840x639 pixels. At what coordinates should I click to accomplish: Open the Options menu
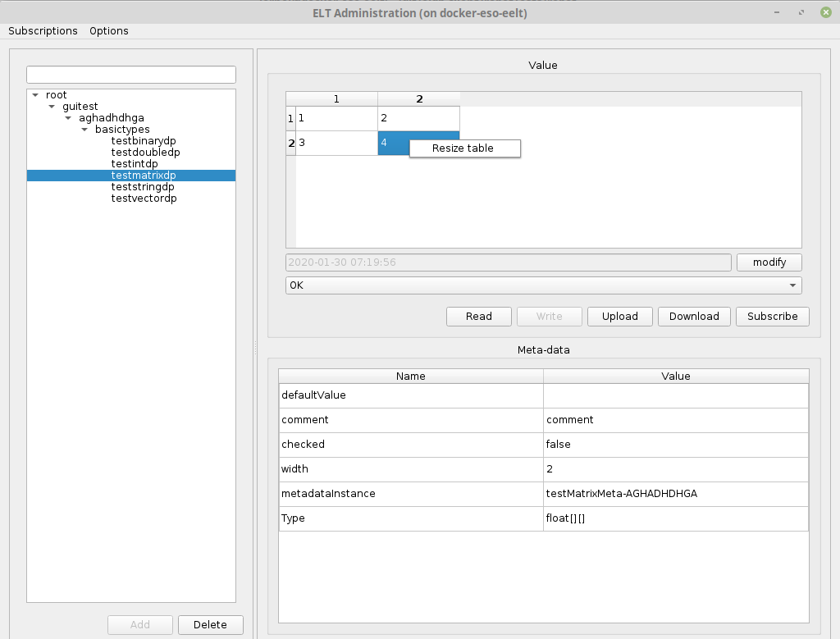pyautogui.click(x=109, y=31)
